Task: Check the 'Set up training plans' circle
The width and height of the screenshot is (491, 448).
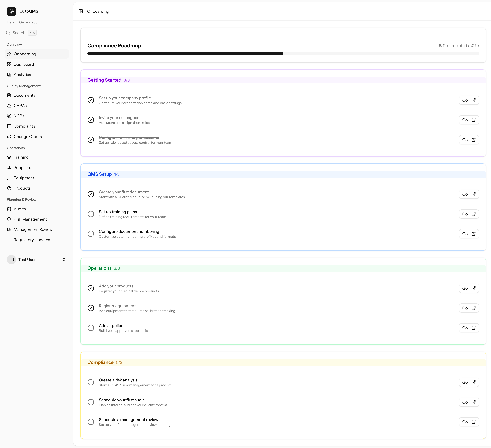Action: tap(91, 214)
